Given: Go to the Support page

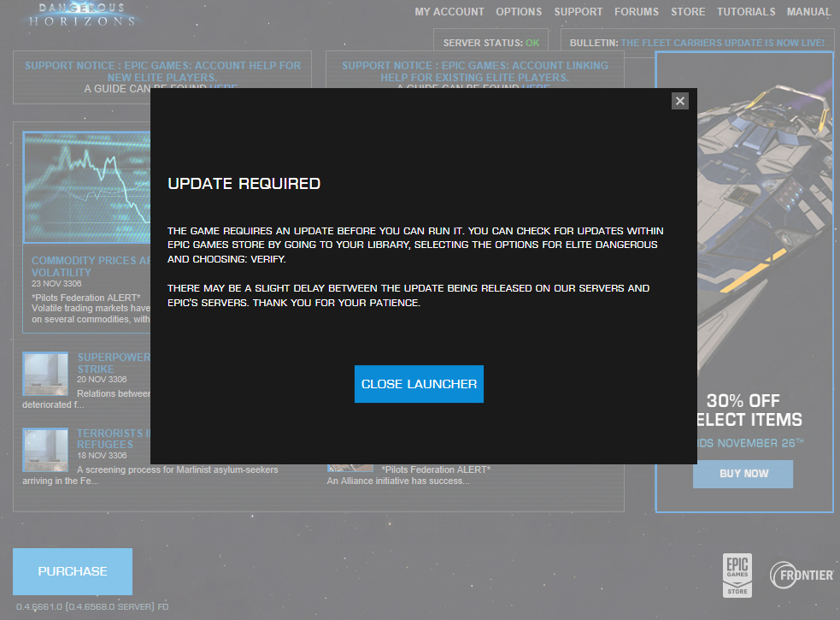Looking at the screenshot, I should tap(578, 12).
